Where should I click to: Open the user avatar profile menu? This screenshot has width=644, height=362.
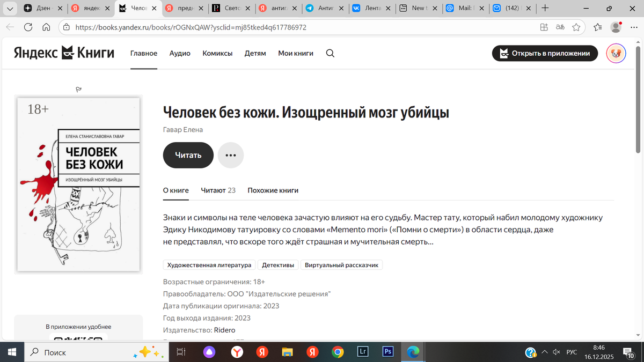[616, 53]
